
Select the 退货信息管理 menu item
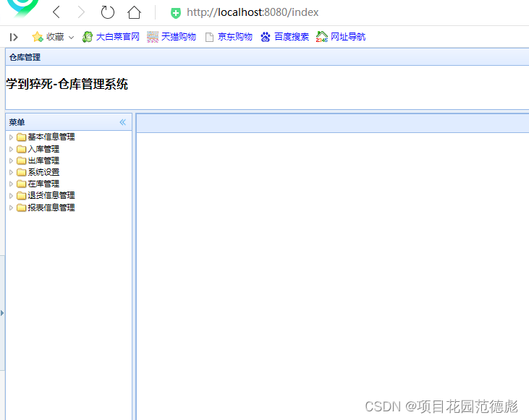pyautogui.click(x=51, y=195)
